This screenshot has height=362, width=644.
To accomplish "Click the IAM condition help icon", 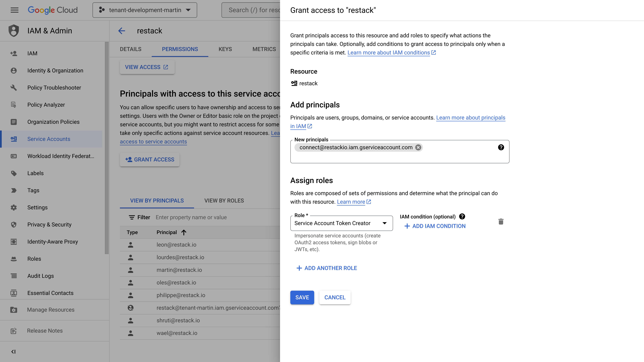I will click(x=462, y=216).
